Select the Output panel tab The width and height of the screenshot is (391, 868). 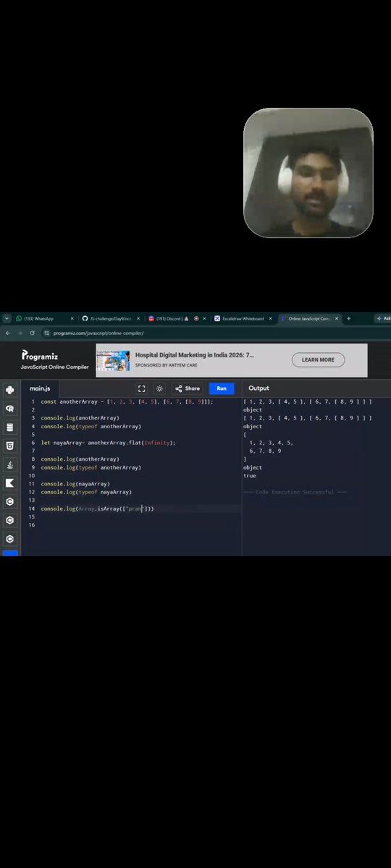point(258,388)
